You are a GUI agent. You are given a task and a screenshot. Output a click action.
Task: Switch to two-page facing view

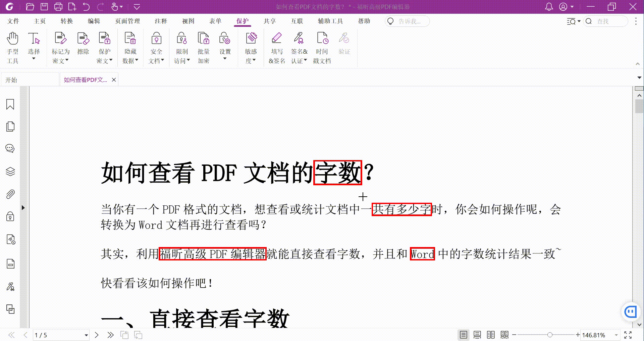pos(491,335)
